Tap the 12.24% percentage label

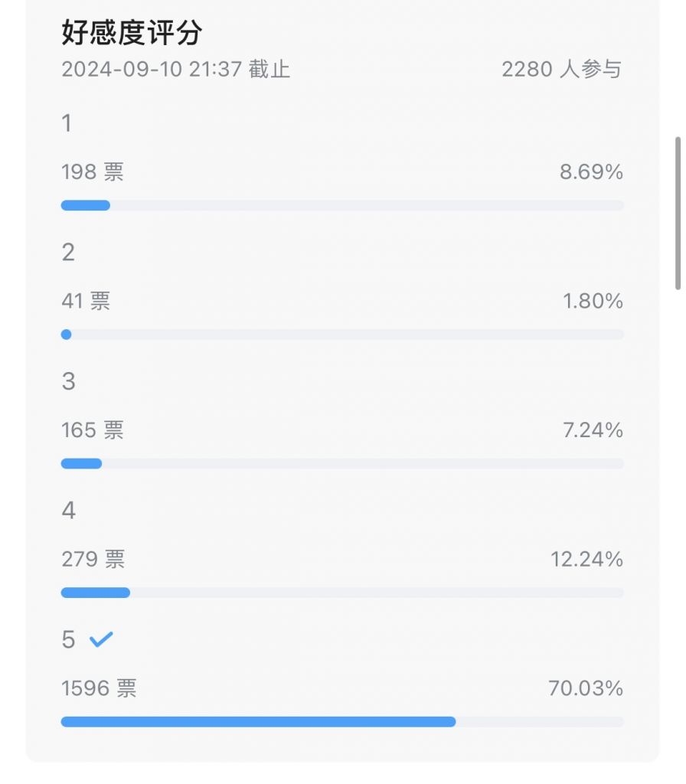pos(586,560)
